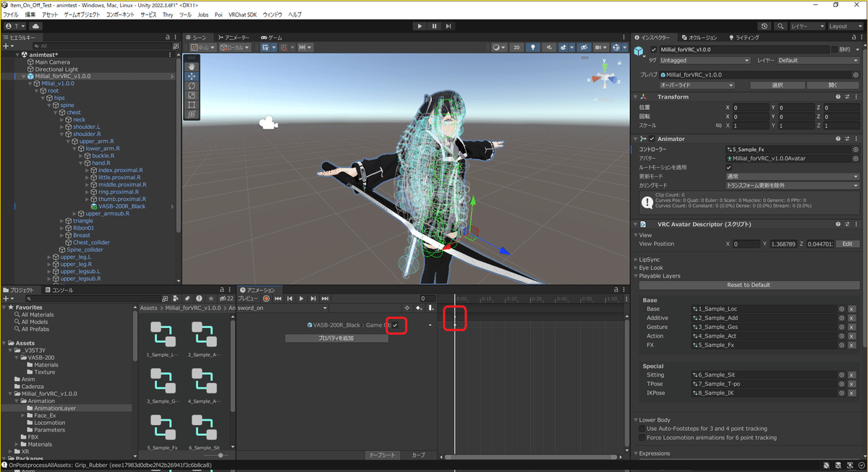
Task: Select the Move tool in scene toolbar
Action: (x=192, y=76)
